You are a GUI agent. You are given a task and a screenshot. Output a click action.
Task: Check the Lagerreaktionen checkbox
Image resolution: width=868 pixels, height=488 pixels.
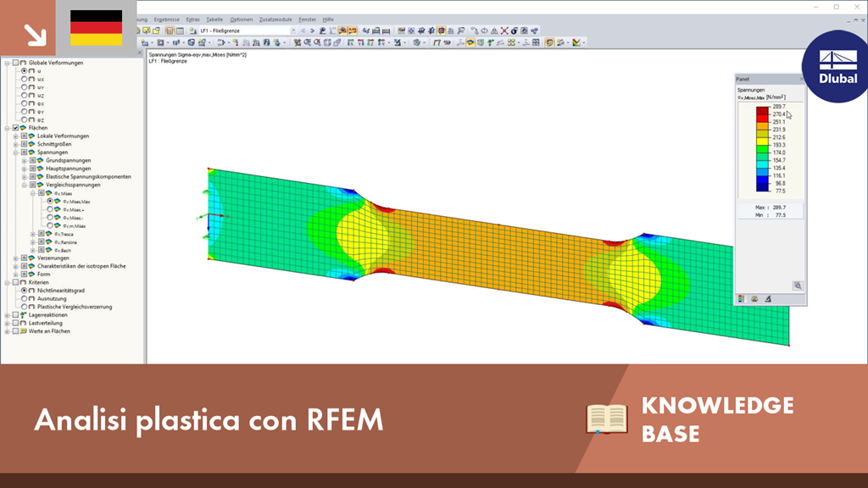tap(15, 315)
